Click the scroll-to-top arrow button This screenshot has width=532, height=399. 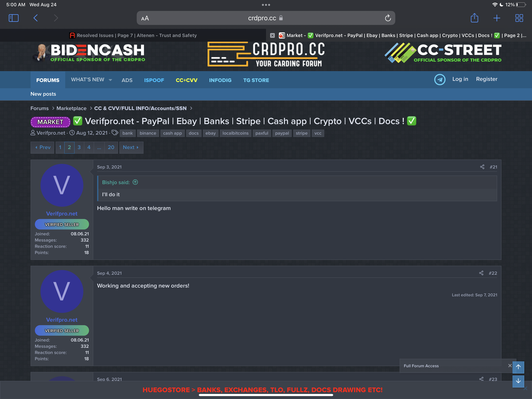tap(518, 367)
